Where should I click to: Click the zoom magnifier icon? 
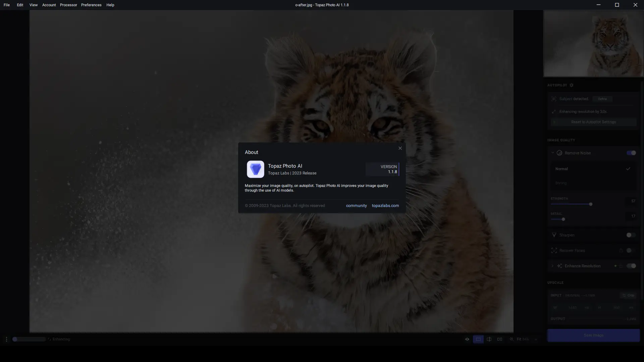tap(512, 339)
